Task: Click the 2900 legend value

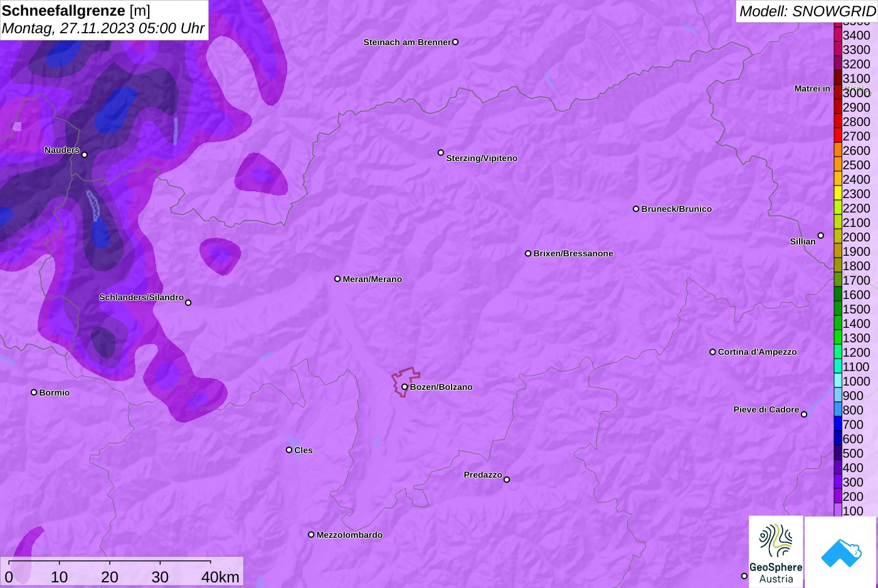Action: (x=857, y=107)
